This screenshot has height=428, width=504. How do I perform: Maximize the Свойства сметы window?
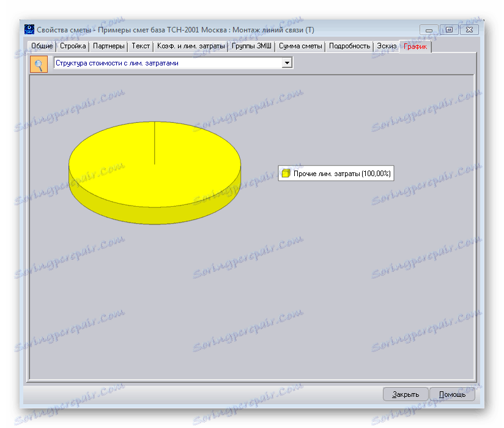pyautogui.click(x=449, y=30)
